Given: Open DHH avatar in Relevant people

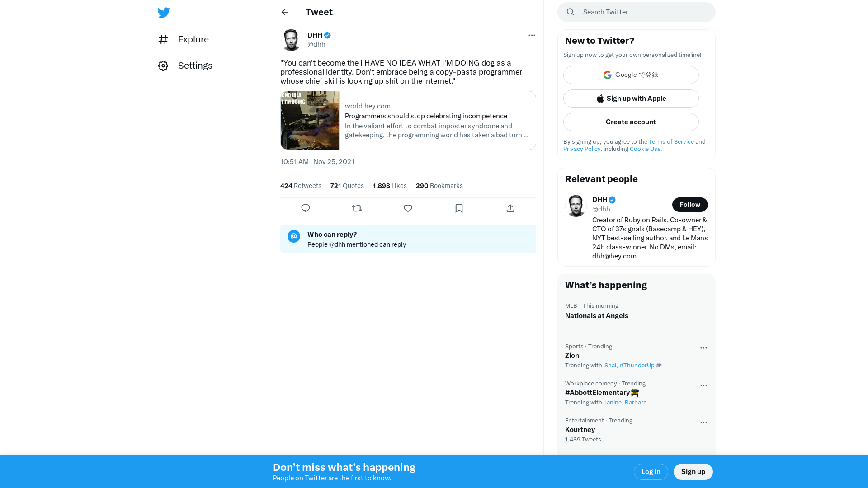Looking at the screenshot, I should 576,206.
